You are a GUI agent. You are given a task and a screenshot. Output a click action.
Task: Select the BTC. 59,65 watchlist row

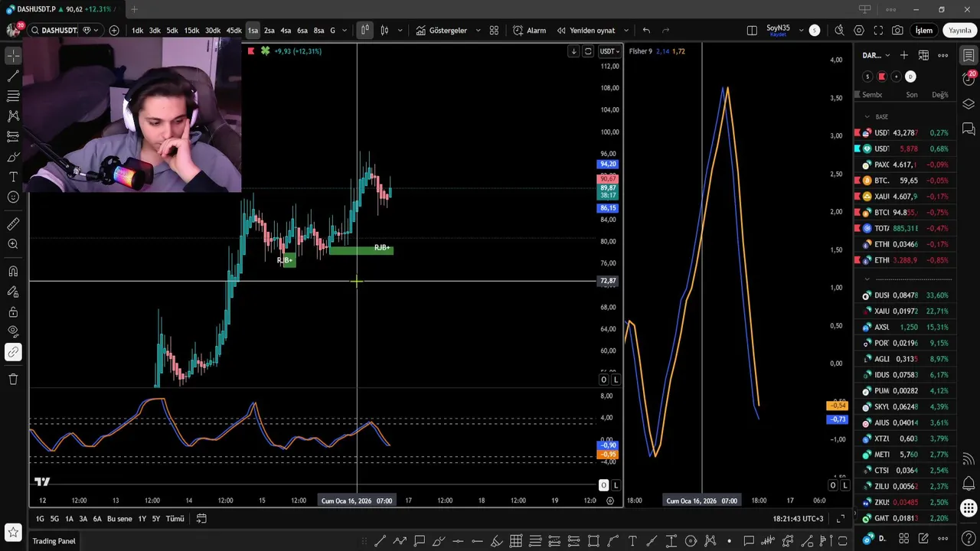point(906,181)
